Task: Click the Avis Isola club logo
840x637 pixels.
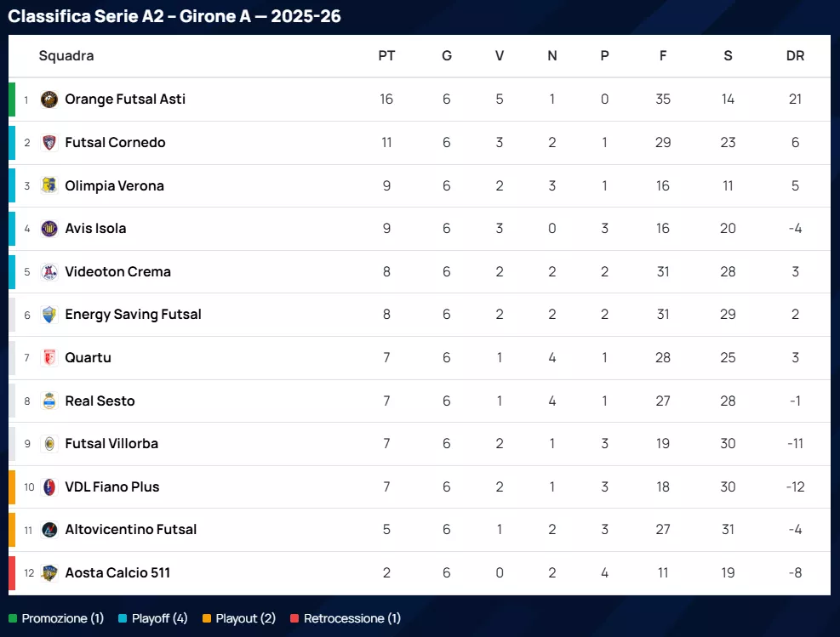Action: [x=49, y=229]
